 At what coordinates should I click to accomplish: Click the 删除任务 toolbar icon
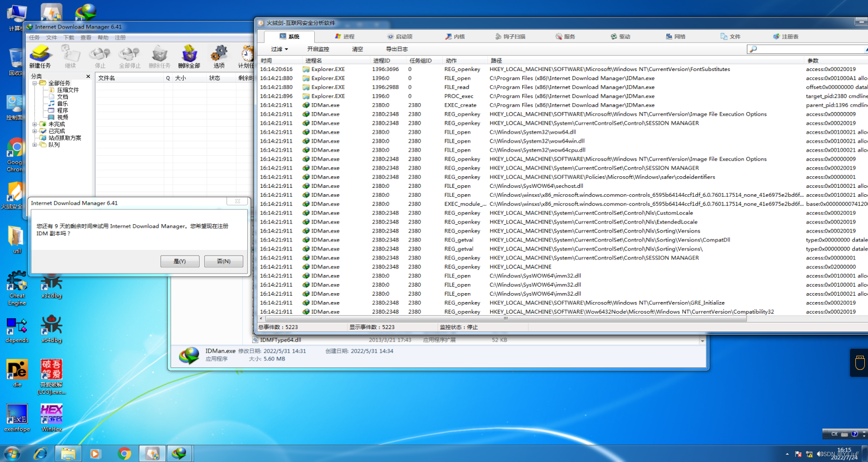(x=159, y=56)
